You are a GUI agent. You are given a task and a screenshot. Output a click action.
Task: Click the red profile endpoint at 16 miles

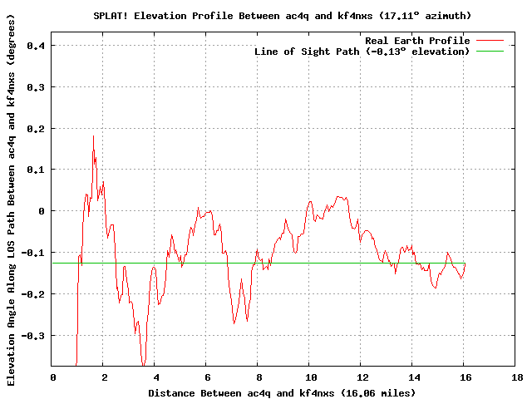465,264
